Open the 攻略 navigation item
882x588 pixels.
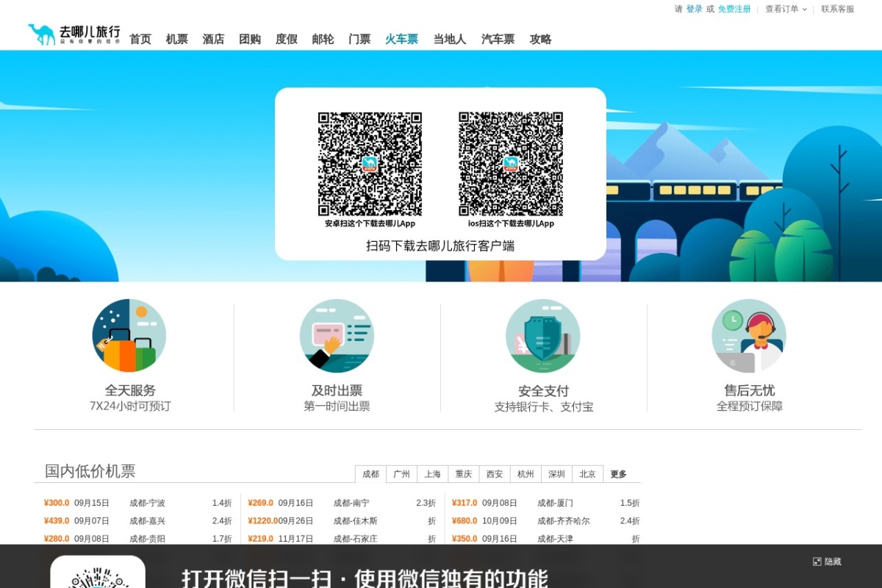click(x=540, y=39)
